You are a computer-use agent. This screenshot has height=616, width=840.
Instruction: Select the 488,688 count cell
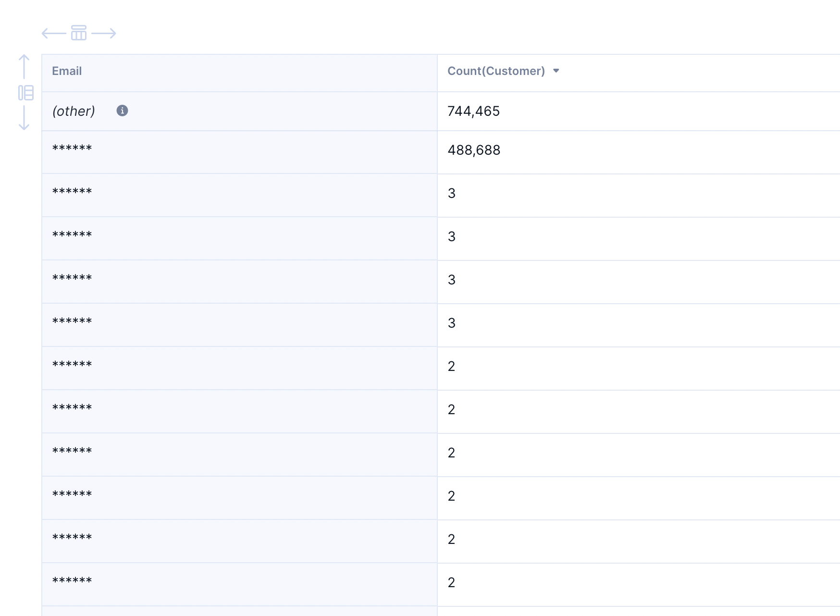pyautogui.click(x=639, y=152)
